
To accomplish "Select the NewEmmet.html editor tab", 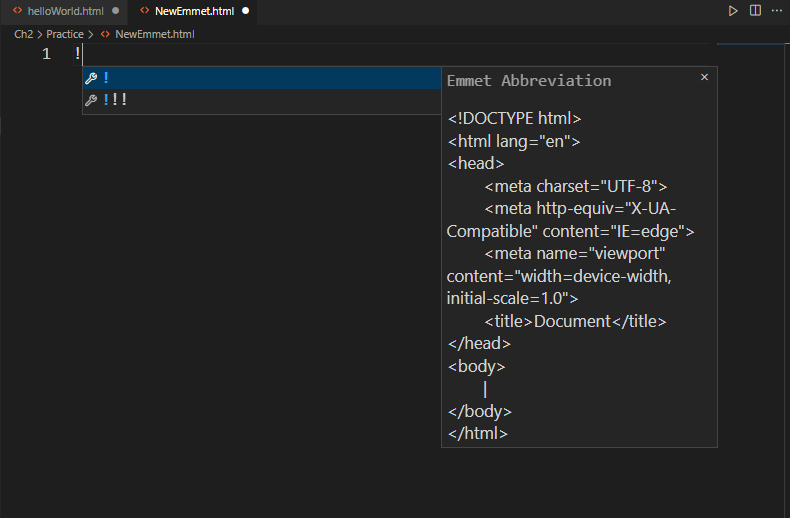I will click(194, 11).
